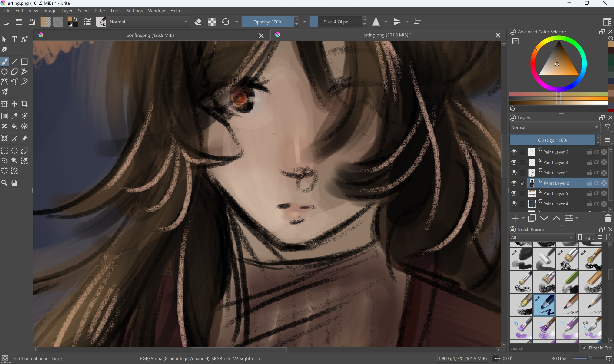Select the Color Sampler eyedropper tool
The width and height of the screenshot is (614, 364).
pos(14,116)
